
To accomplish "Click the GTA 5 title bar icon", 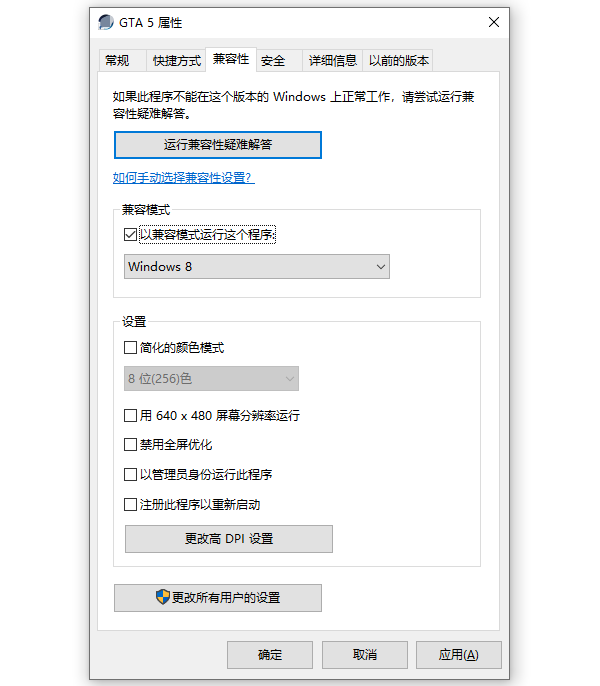I will (106, 23).
